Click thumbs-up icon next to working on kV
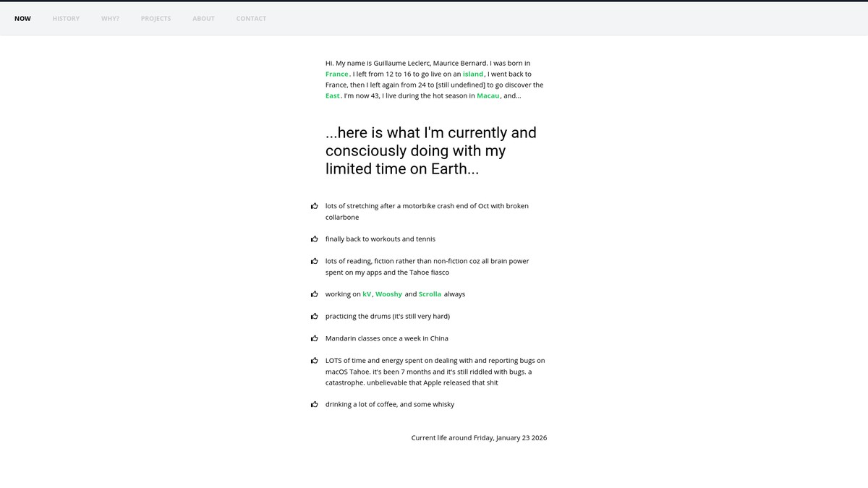Viewport: 868px width, 488px height. click(x=314, y=294)
